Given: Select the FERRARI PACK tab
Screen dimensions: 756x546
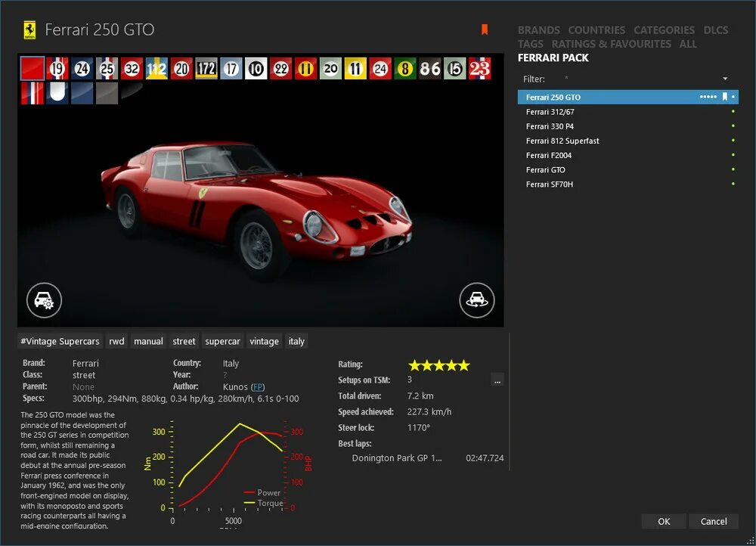Looking at the screenshot, I should point(553,58).
